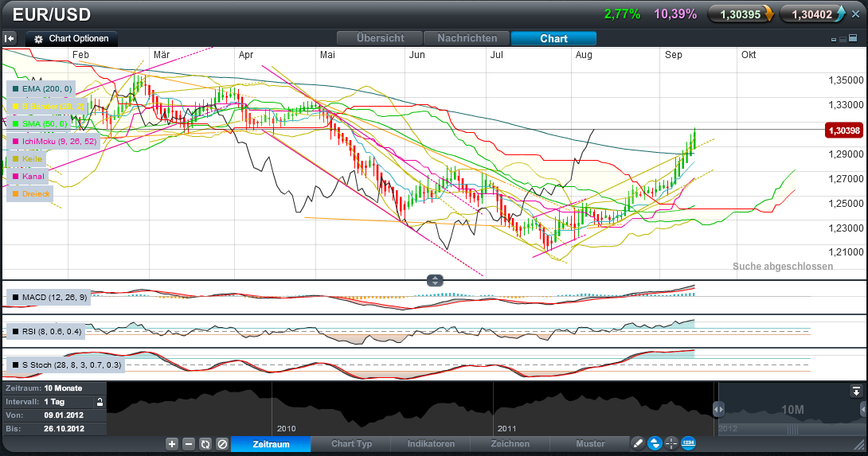The image size is (868, 456).
Task: Open the Muster bottom tab
Action: [590, 444]
